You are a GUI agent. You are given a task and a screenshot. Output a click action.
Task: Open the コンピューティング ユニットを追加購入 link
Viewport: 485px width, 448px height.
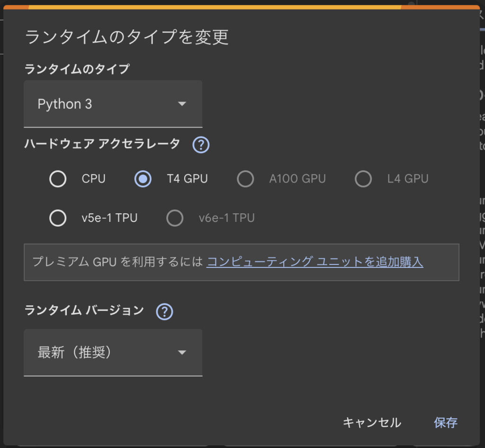point(314,262)
